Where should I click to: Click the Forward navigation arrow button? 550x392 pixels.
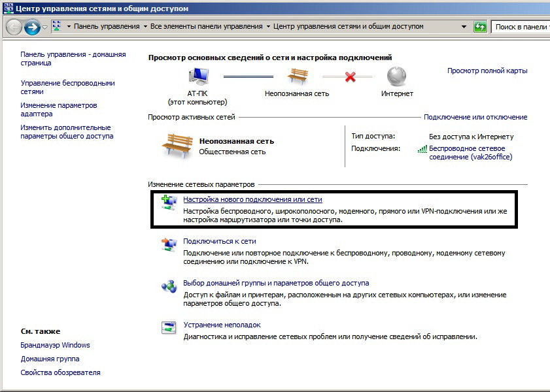[32, 27]
